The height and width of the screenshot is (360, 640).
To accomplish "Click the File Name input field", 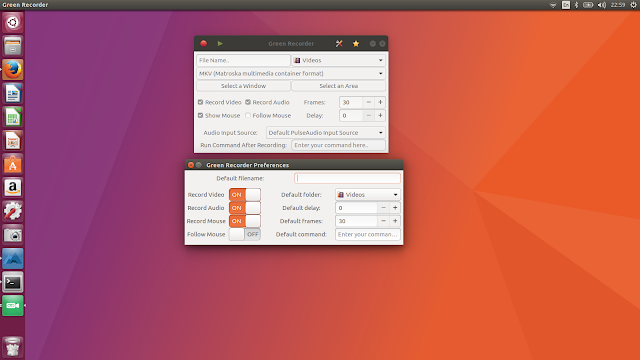I will [243, 60].
